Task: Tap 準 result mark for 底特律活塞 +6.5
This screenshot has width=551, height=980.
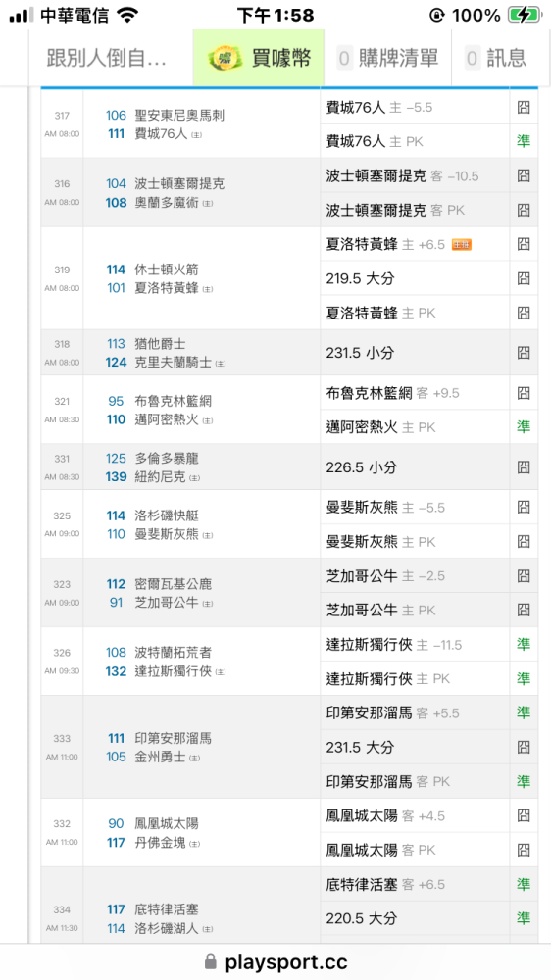Action: [524, 884]
